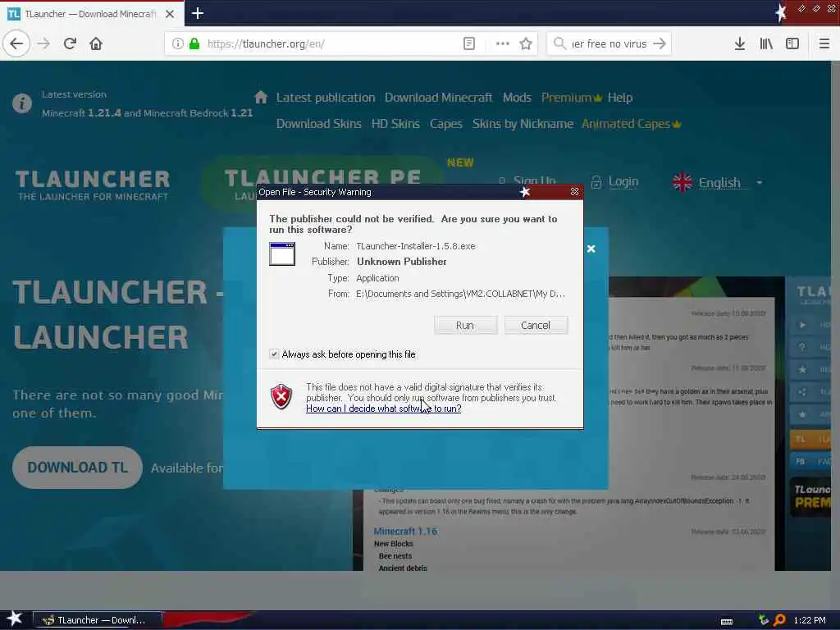The width and height of the screenshot is (840, 630).
Task: Open the Premium menu item
Action: point(572,98)
